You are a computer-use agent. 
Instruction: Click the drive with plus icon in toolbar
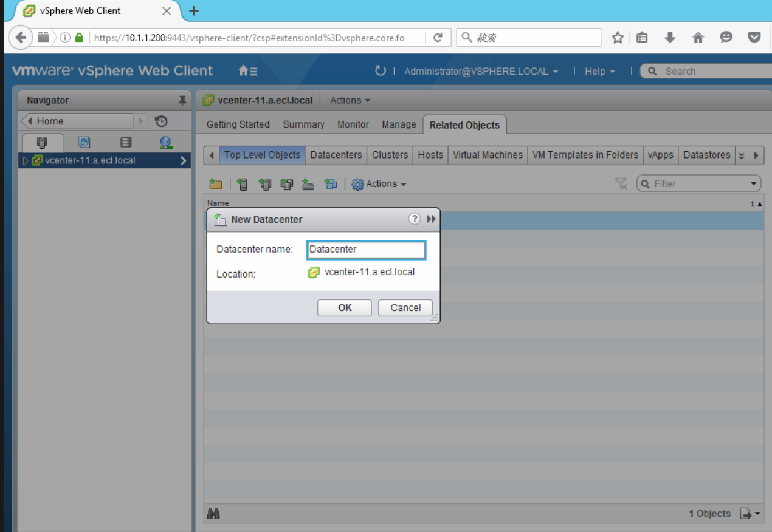[x=308, y=184]
